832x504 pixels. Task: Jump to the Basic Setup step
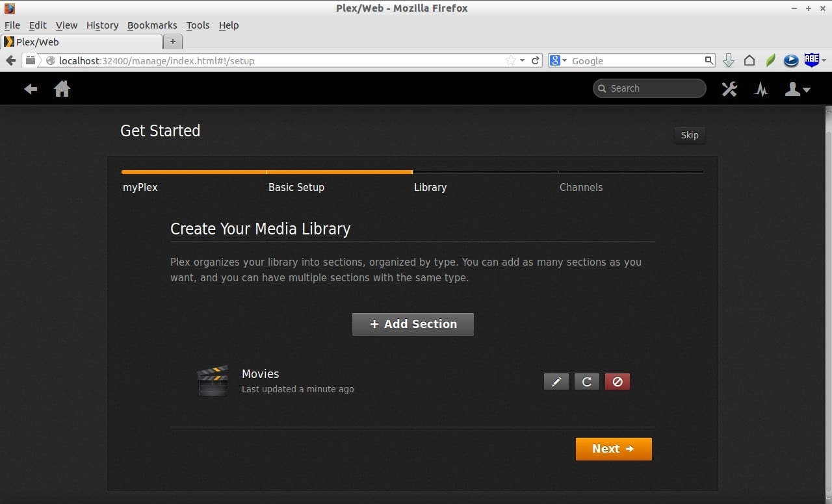click(x=296, y=187)
